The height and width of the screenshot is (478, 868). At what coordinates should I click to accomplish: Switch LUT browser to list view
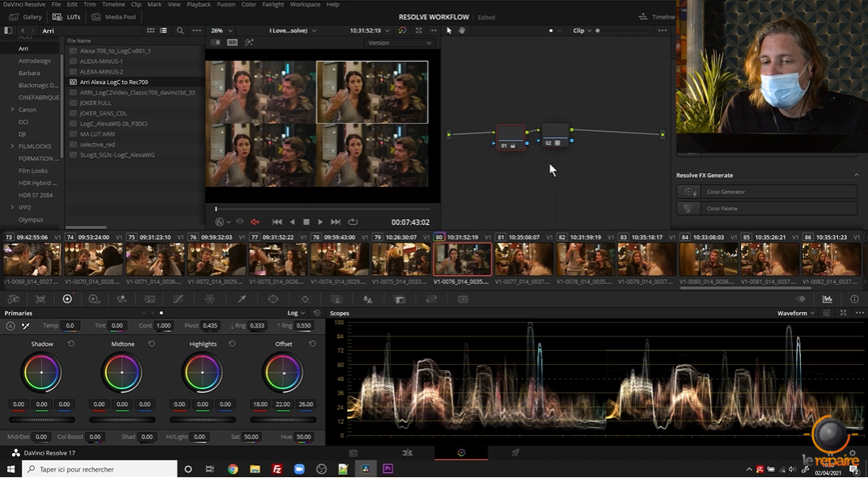click(x=163, y=31)
